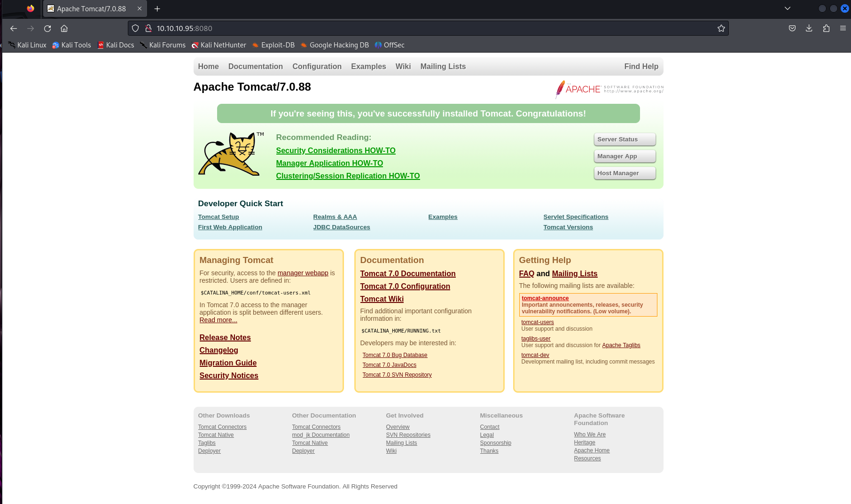Close the Apache Tomcat/7.0.88 tab
851x504 pixels.
(x=140, y=9)
